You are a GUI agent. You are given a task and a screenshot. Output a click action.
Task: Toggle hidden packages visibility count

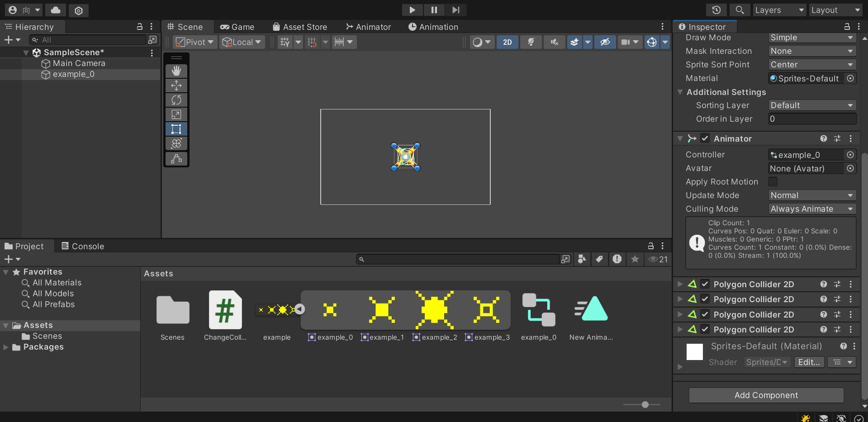coord(658,259)
